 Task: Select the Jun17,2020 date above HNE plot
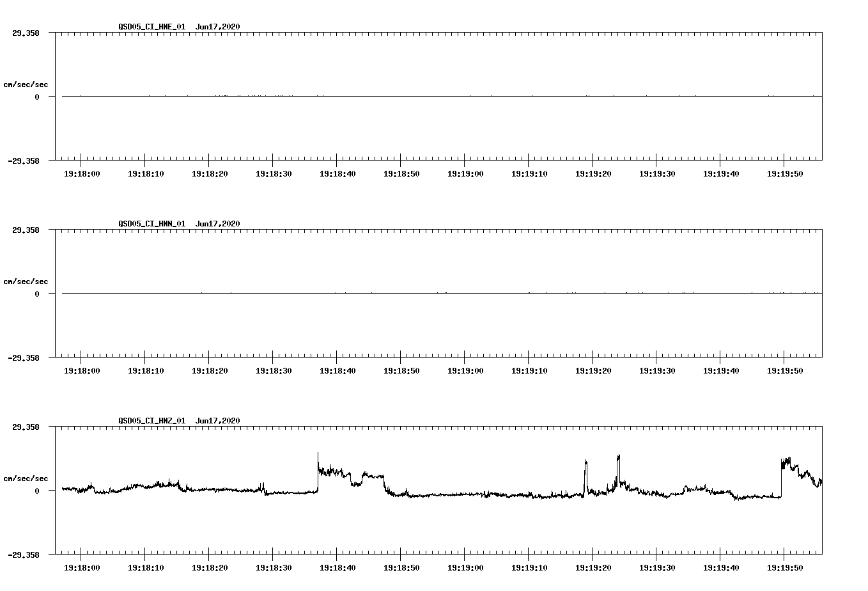218,27
